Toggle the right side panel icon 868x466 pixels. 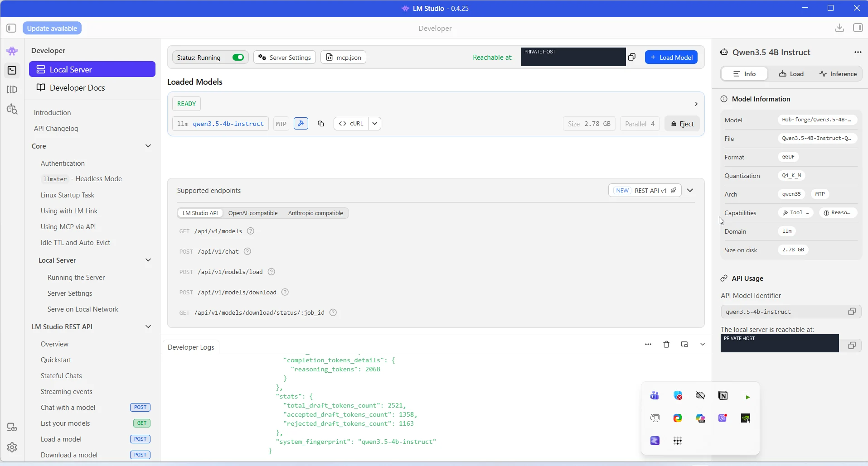[x=858, y=28]
